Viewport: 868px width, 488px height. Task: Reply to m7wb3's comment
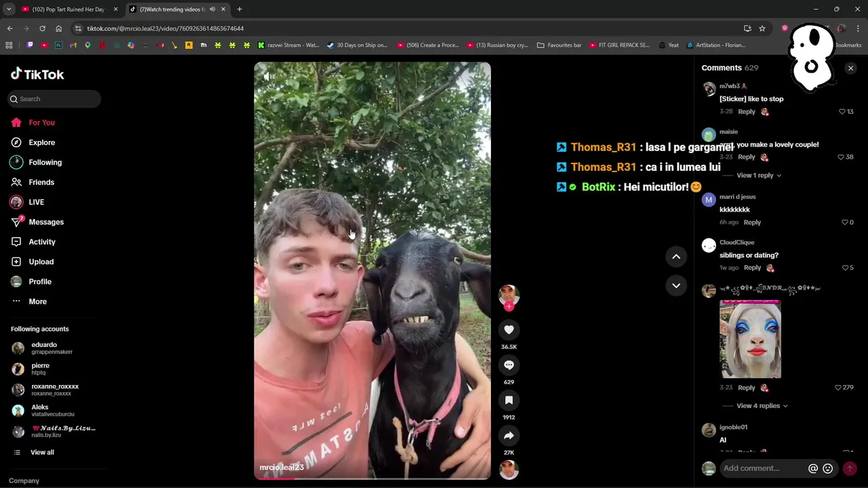click(x=747, y=112)
